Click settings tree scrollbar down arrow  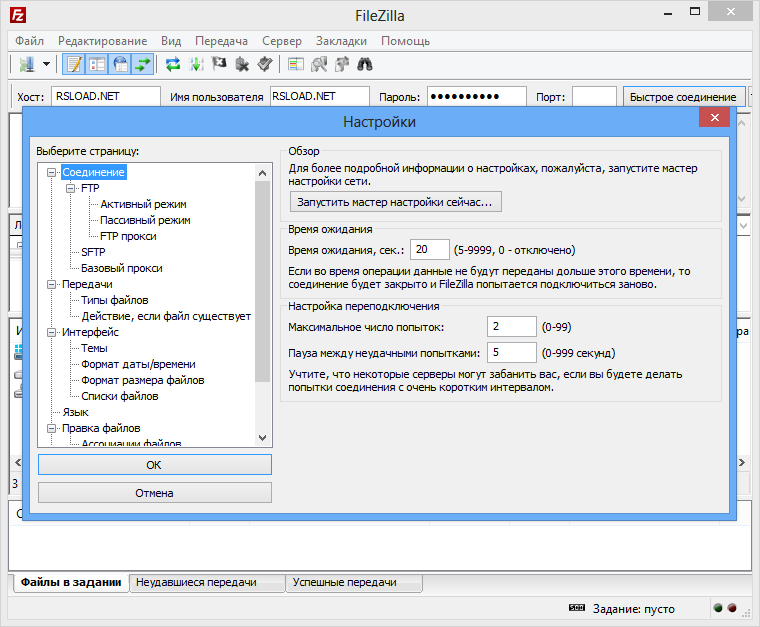(x=263, y=438)
